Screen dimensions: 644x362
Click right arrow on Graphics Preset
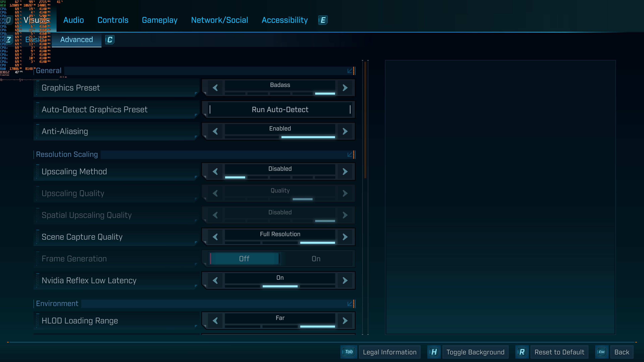pyautogui.click(x=345, y=88)
